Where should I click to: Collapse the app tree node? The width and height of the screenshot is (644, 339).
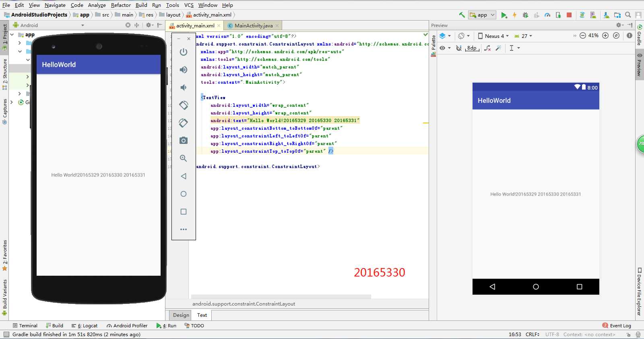pyautogui.click(x=12, y=35)
